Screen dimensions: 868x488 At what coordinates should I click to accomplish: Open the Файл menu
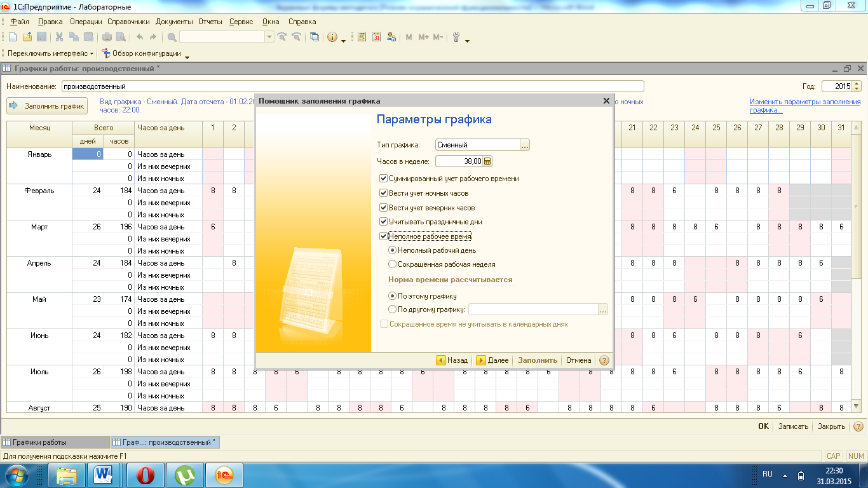pos(20,22)
